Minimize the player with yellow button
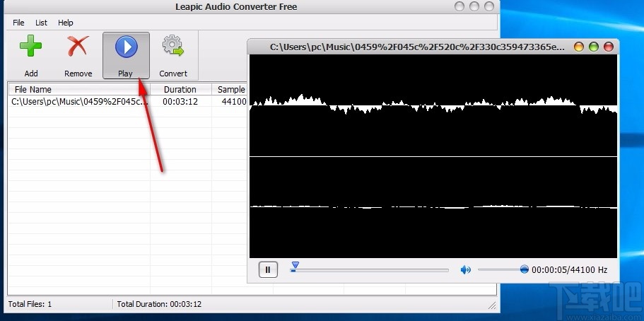The image size is (644, 321). click(x=579, y=47)
